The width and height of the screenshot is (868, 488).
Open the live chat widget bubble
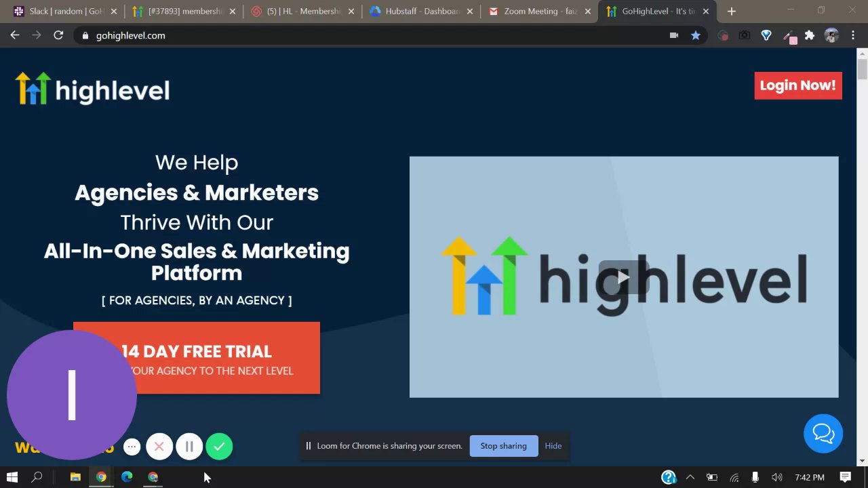[x=823, y=433]
